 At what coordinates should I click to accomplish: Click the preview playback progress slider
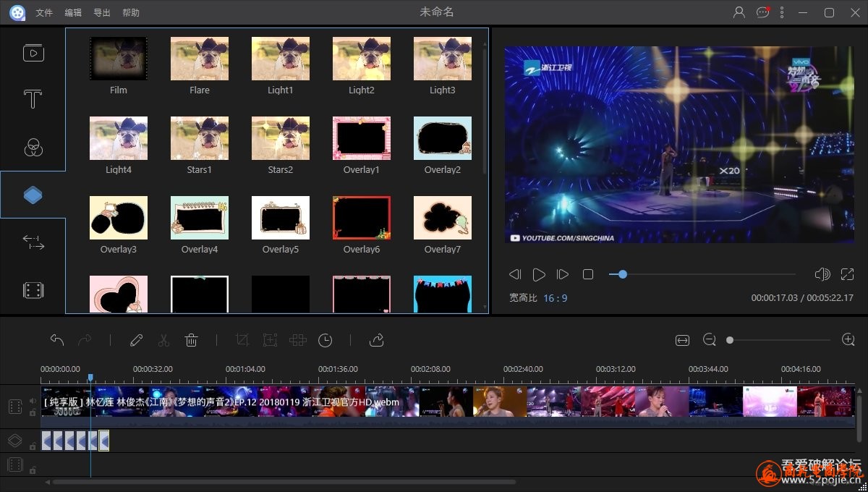pyautogui.click(x=702, y=274)
